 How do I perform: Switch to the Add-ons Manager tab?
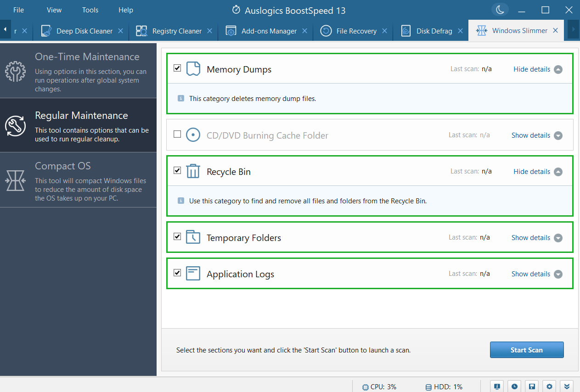click(265, 31)
